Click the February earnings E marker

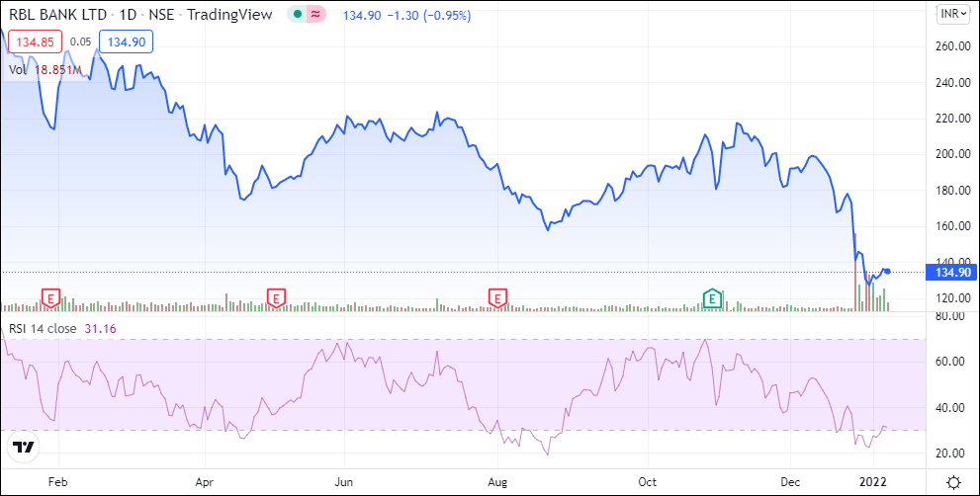click(50, 298)
